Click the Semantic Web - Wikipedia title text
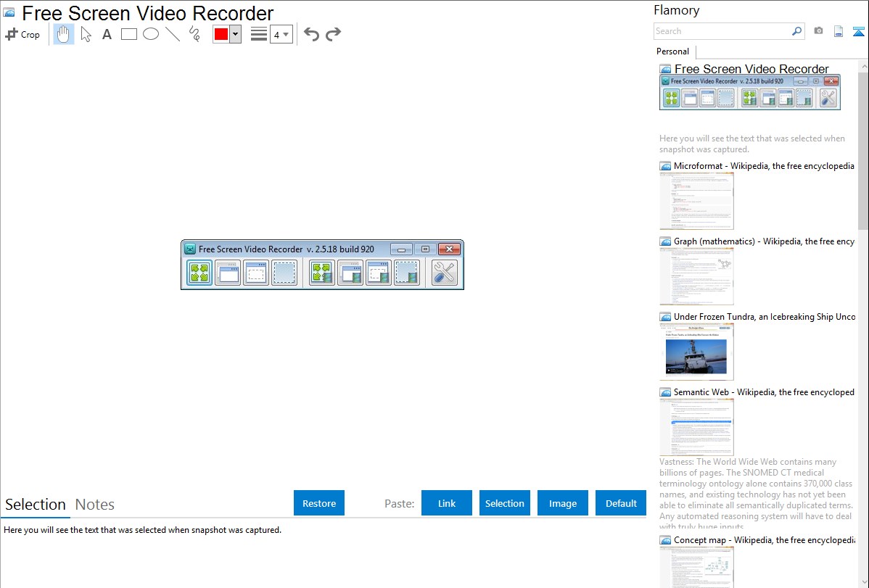 [x=764, y=392]
